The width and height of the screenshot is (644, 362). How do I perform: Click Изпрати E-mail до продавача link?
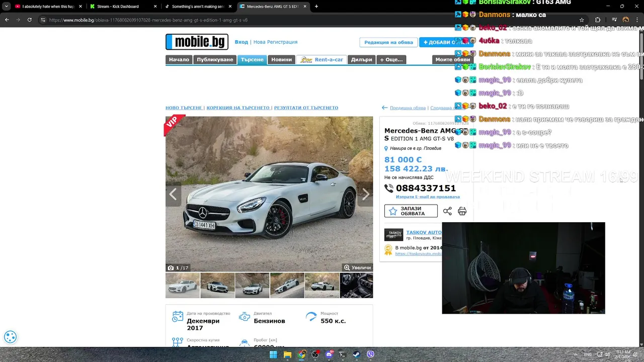point(428,197)
